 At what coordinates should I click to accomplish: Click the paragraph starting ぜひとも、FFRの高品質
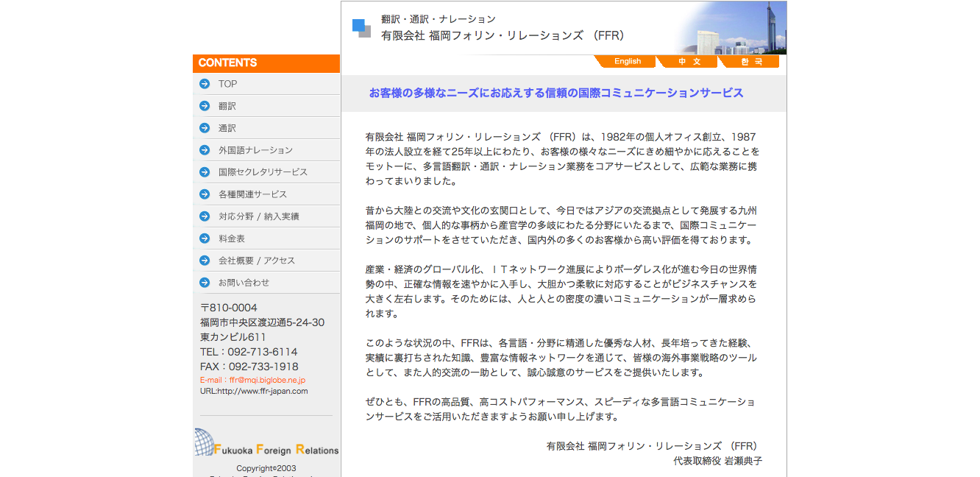click(560, 409)
